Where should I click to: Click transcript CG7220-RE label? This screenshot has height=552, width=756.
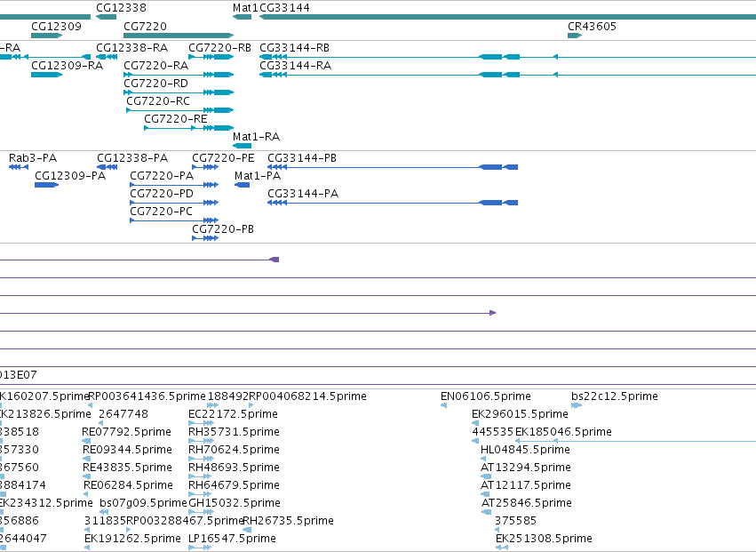coord(176,119)
